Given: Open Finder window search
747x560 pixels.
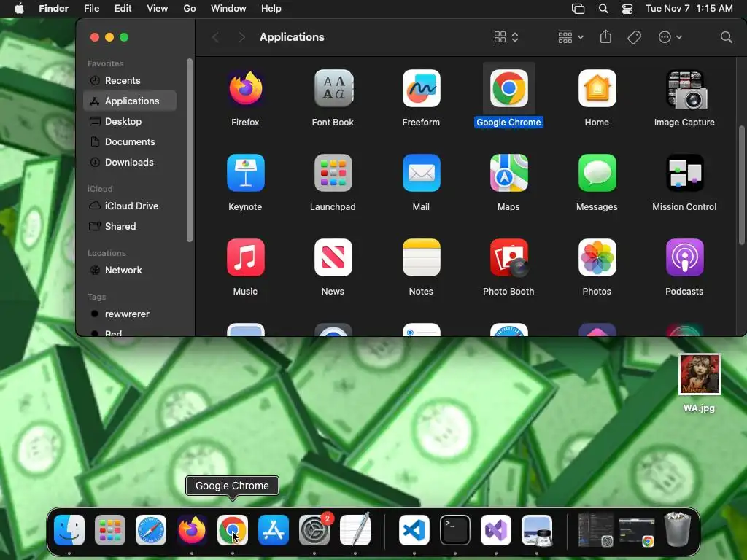Looking at the screenshot, I should point(726,37).
